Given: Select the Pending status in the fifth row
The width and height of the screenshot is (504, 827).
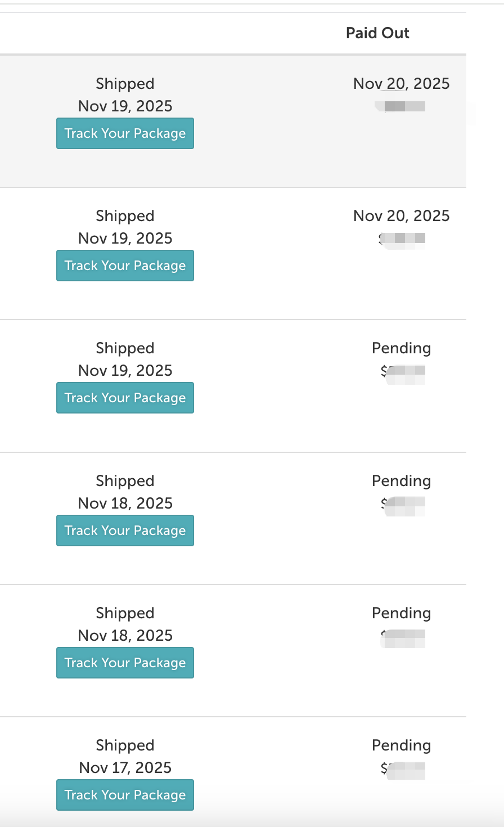Looking at the screenshot, I should click(401, 613).
